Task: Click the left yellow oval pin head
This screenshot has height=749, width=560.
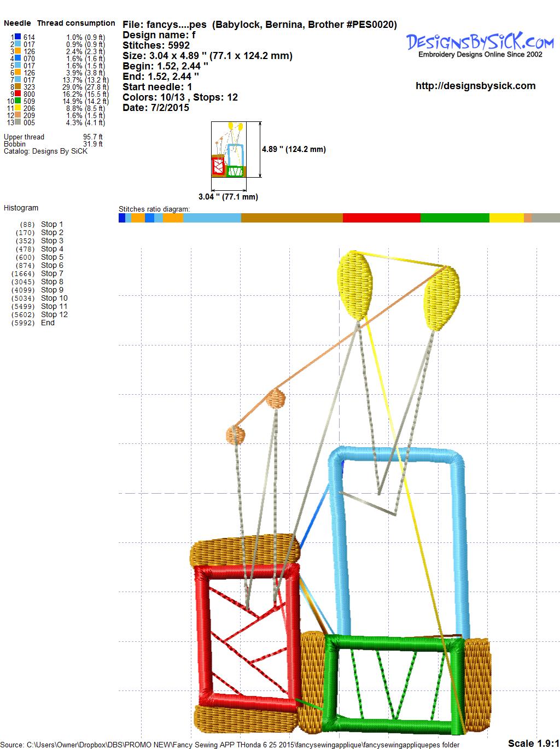Action: (x=355, y=284)
